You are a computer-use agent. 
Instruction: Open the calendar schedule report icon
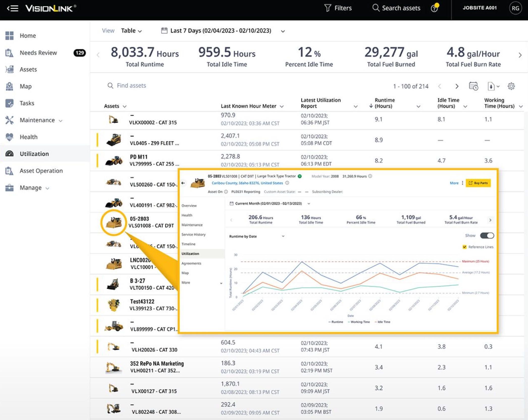[x=473, y=86]
